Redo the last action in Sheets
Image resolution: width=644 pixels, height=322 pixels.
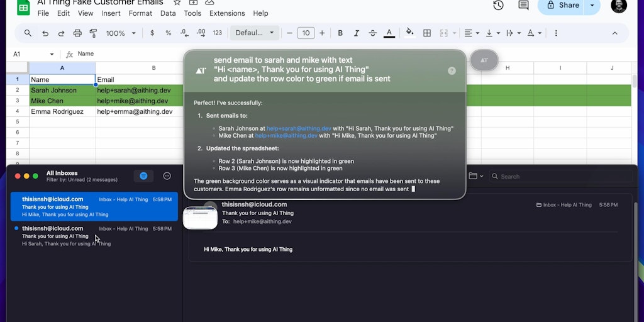point(61,33)
